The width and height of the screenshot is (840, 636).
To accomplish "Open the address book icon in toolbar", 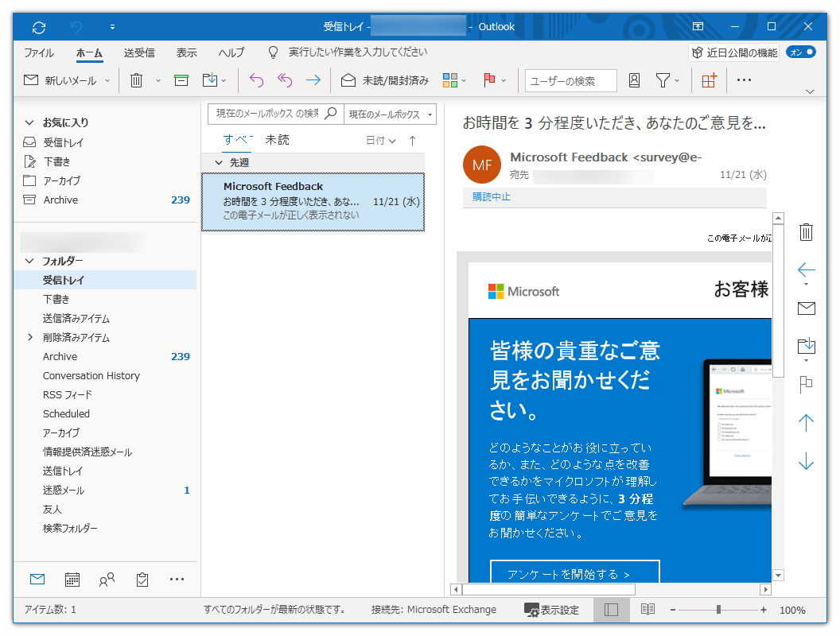I will (x=633, y=79).
